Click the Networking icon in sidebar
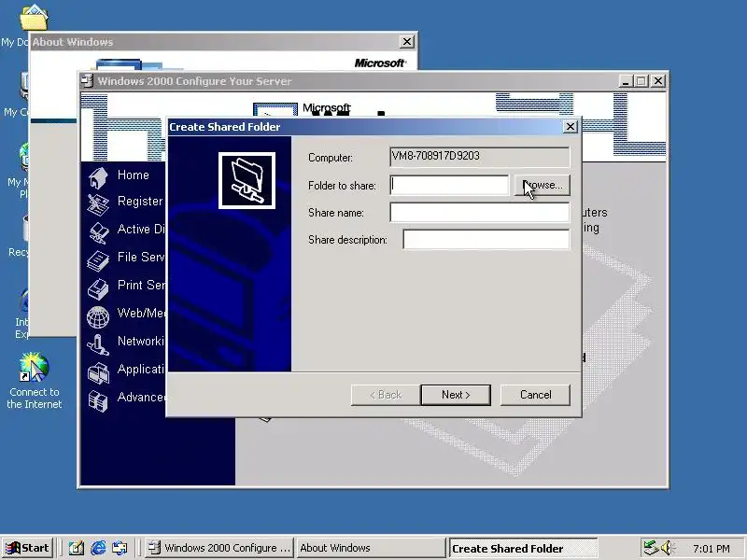Image resolution: width=747 pixels, height=560 pixels. click(x=98, y=344)
